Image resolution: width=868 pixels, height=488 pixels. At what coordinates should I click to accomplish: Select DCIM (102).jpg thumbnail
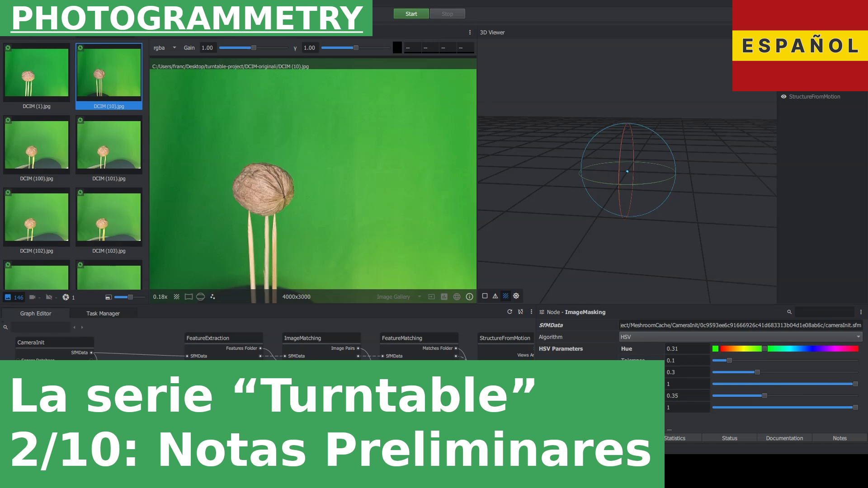pyautogui.click(x=37, y=221)
